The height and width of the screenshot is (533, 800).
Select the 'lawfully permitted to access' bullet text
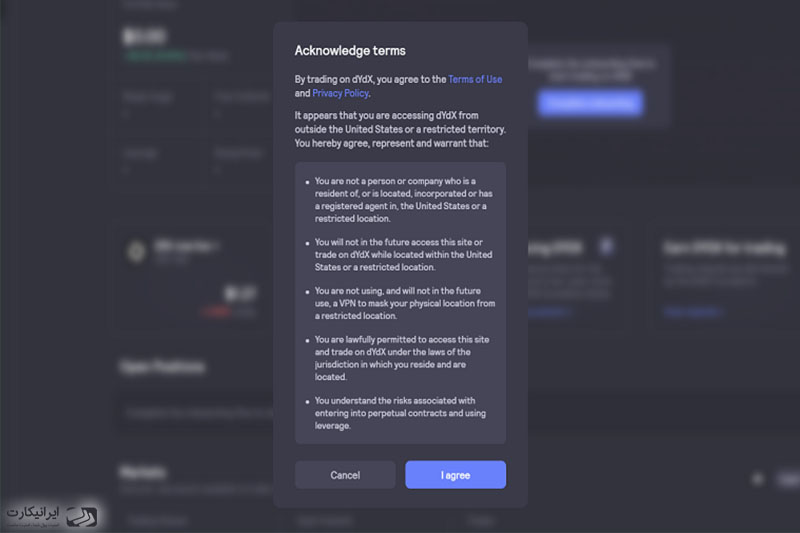point(402,358)
